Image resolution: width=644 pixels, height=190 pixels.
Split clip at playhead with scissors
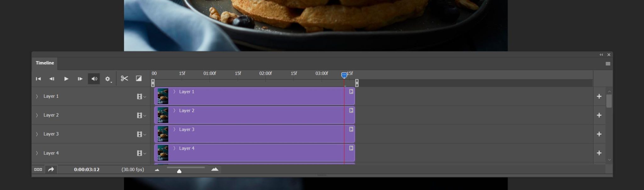125,78
